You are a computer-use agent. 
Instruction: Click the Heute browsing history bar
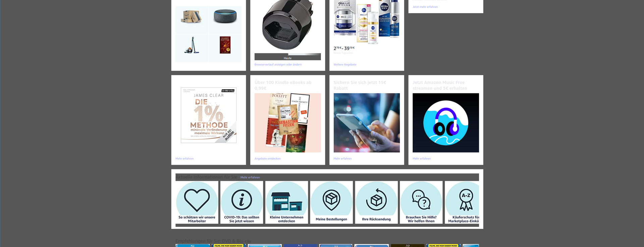click(287, 57)
